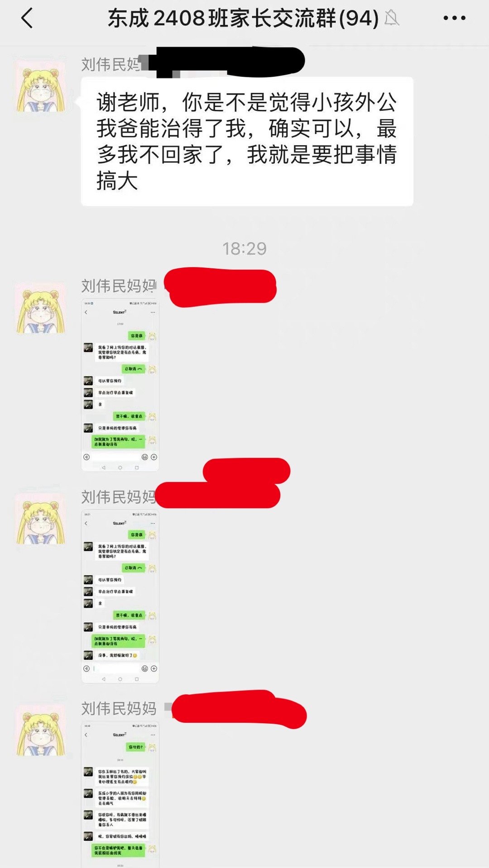Open the first shared chat screenshot thumbnail
This screenshot has width=489, height=868.
[120, 385]
